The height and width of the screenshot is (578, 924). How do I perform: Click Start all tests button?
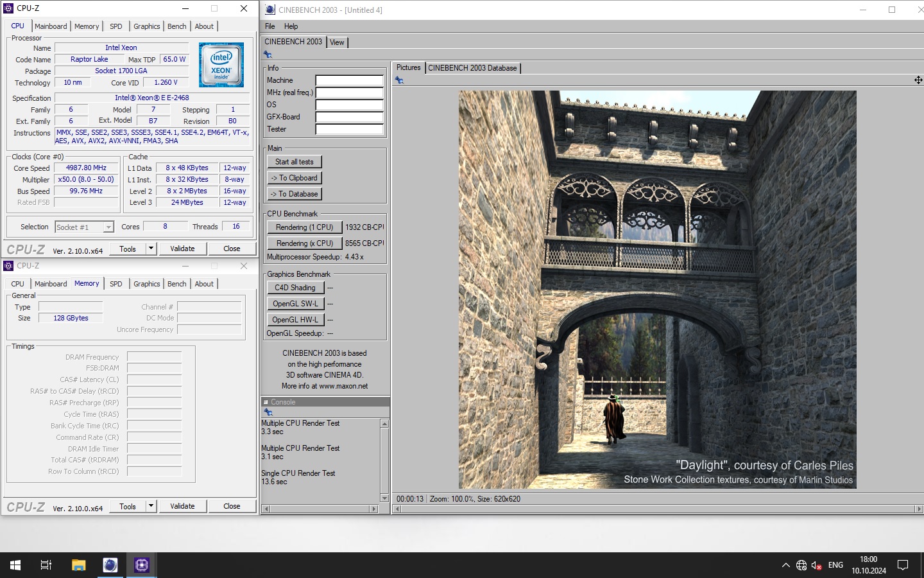[295, 162]
